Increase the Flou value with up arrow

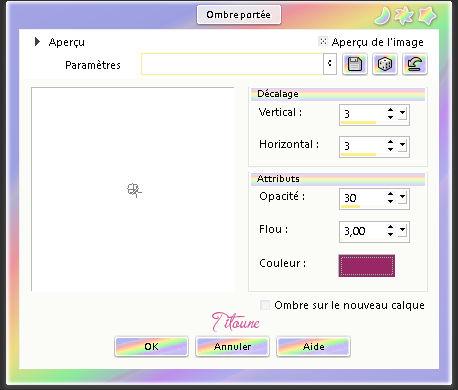click(x=390, y=227)
